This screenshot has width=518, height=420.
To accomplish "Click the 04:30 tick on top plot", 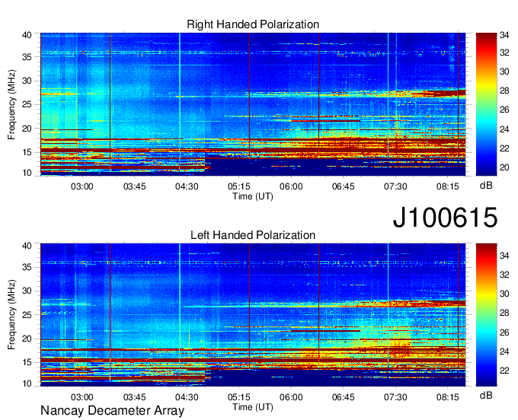I will click(187, 186).
